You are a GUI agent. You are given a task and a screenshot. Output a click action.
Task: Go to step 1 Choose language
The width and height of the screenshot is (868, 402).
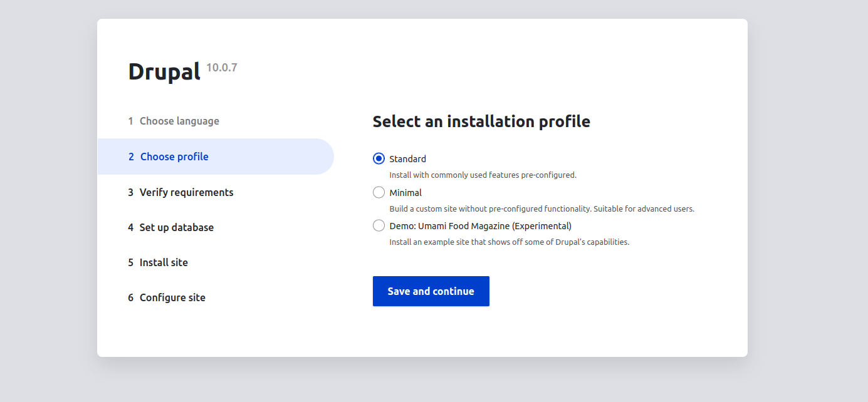[x=179, y=121]
